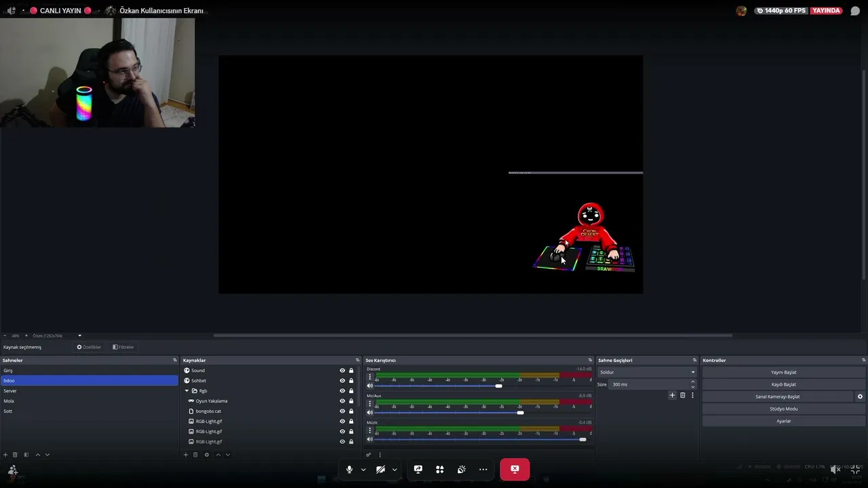Remove selected source with trash icon
The image size is (868, 488).
coord(195,455)
